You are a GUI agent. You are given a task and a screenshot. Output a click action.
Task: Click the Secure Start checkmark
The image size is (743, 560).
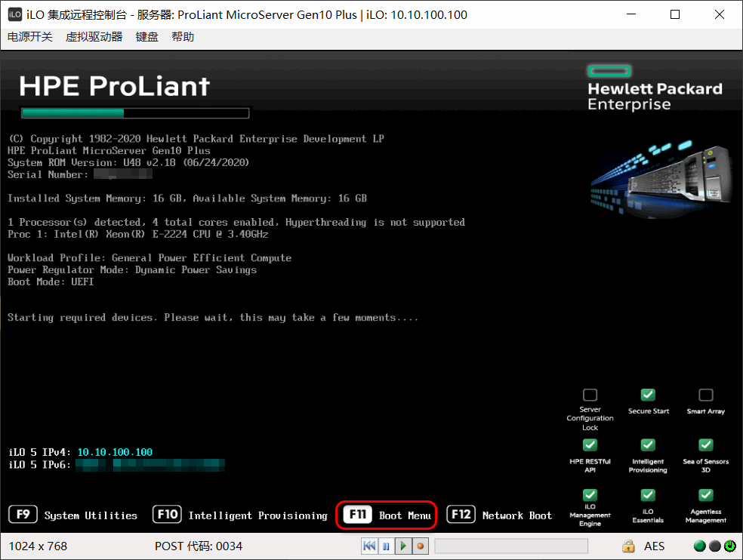pos(648,395)
